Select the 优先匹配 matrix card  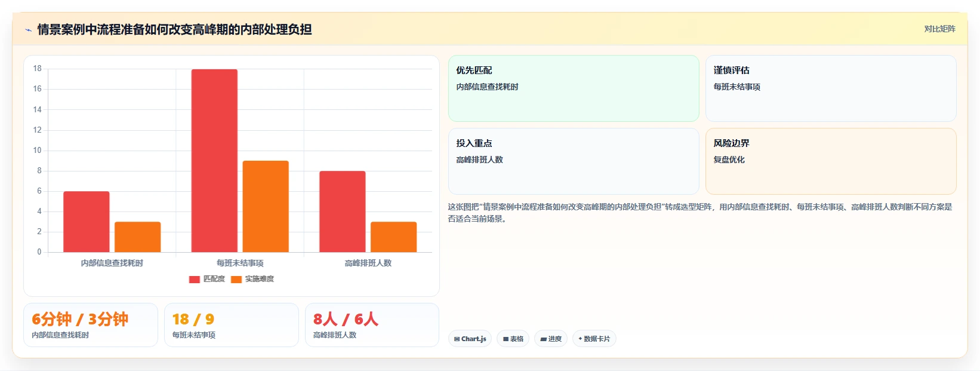[574, 88]
